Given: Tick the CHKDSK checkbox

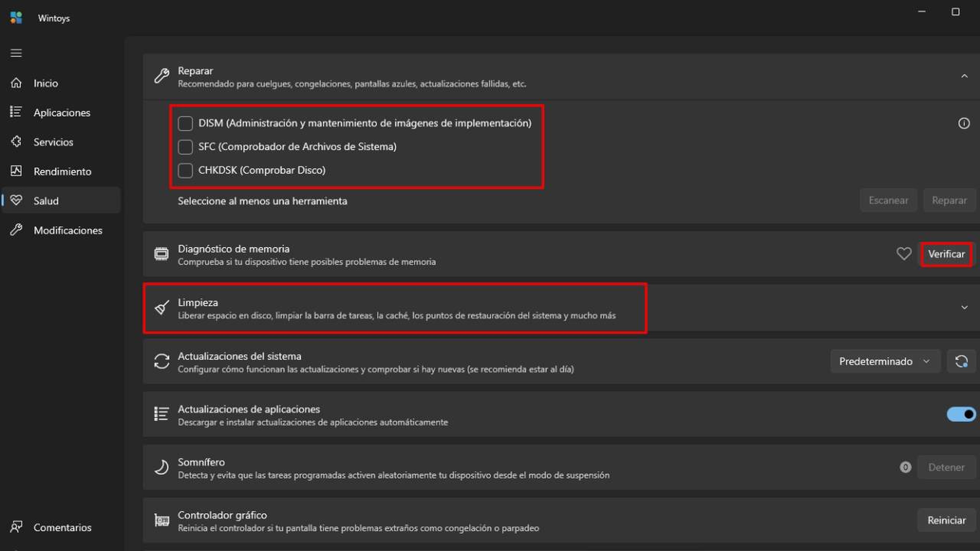Looking at the screenshot, I should coord(185,170).
